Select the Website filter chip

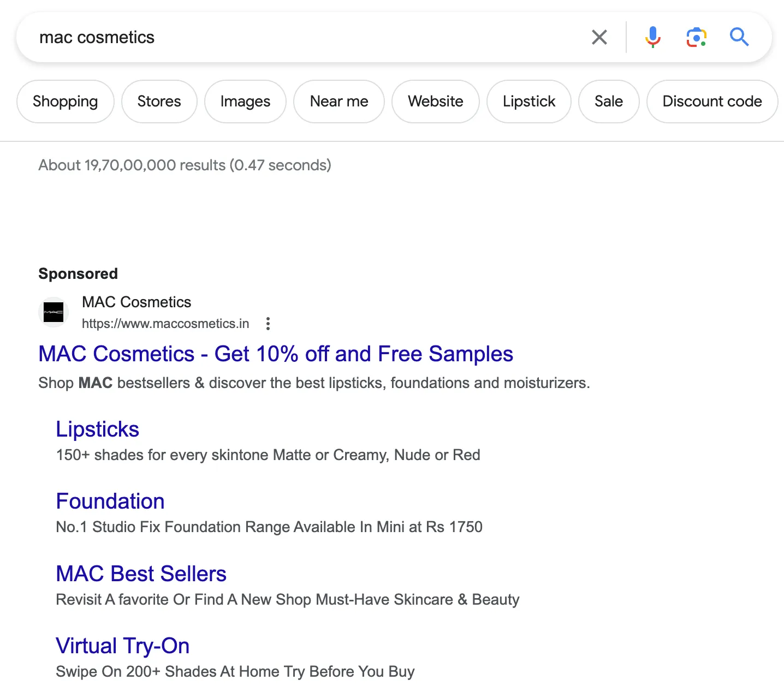(435, 102)
